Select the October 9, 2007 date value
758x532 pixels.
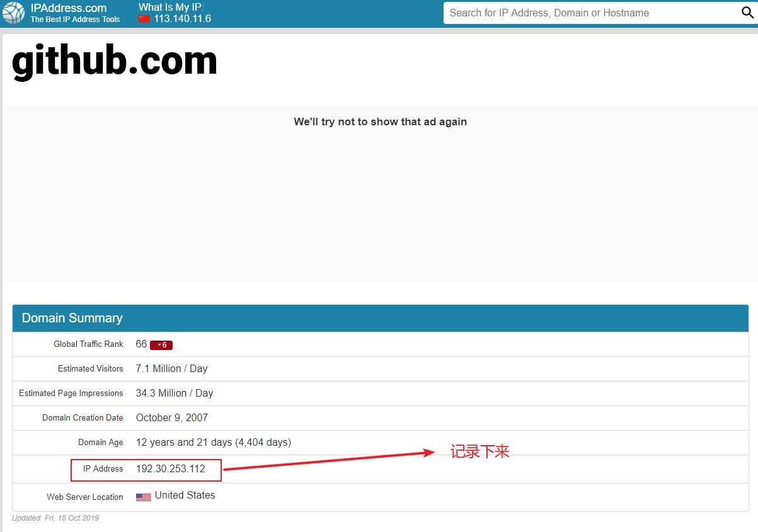172,418
